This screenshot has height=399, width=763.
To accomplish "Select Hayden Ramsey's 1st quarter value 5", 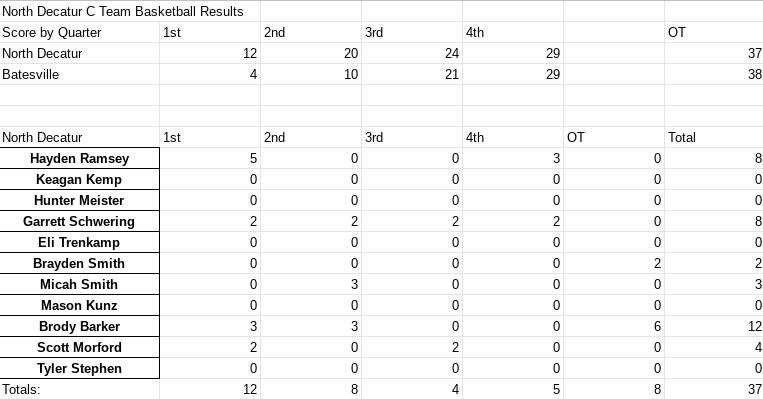I will [210, 158].
